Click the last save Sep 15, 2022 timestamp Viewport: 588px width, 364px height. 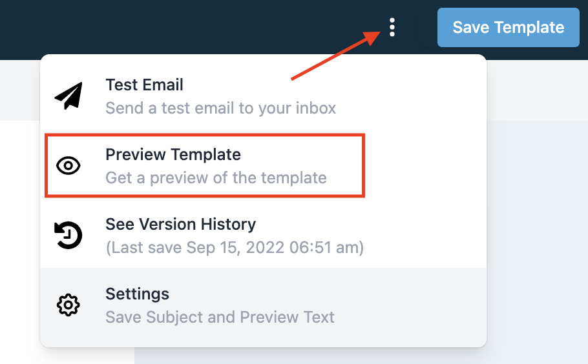click(x=235, y=247)
